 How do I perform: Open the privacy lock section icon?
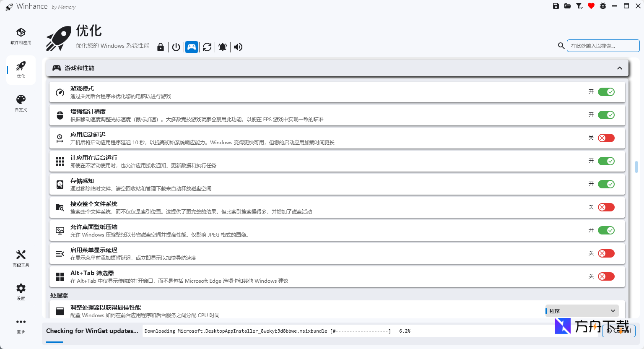161,47
